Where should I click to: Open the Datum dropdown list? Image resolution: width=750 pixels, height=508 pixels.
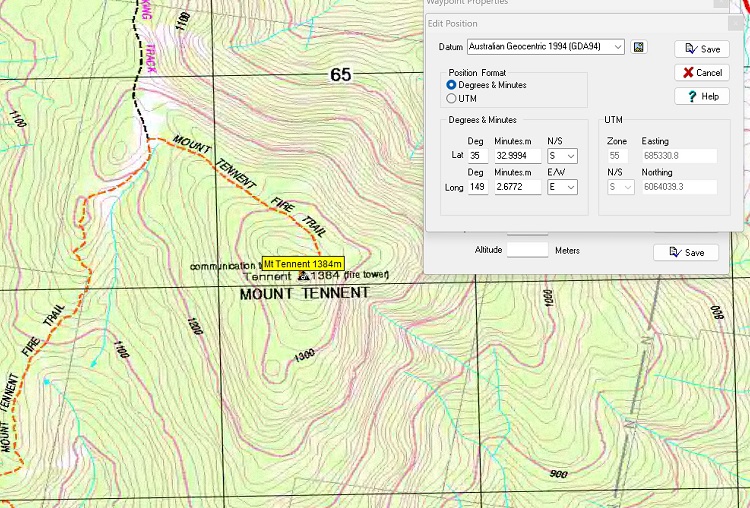click(x=618, y=46)
